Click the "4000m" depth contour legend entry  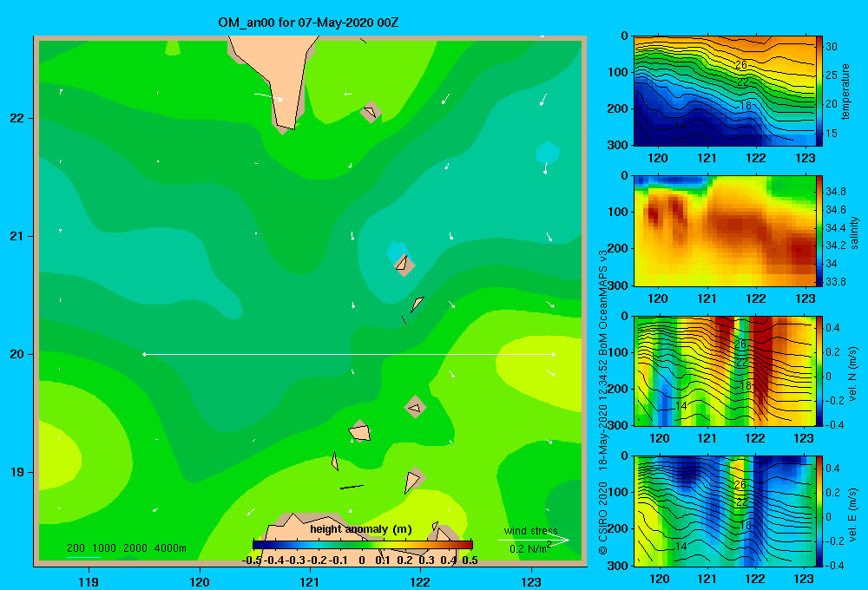tap(170, 548)
